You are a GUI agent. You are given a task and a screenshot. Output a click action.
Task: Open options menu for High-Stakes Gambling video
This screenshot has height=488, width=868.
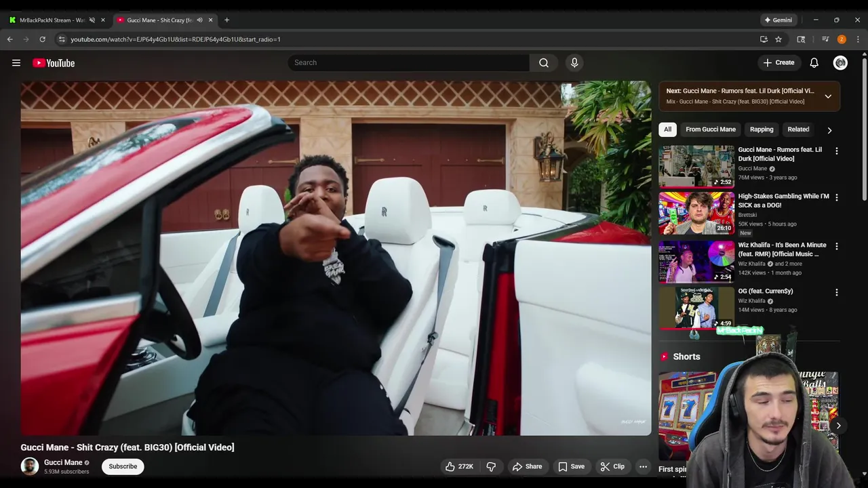(x=836, y=197)
